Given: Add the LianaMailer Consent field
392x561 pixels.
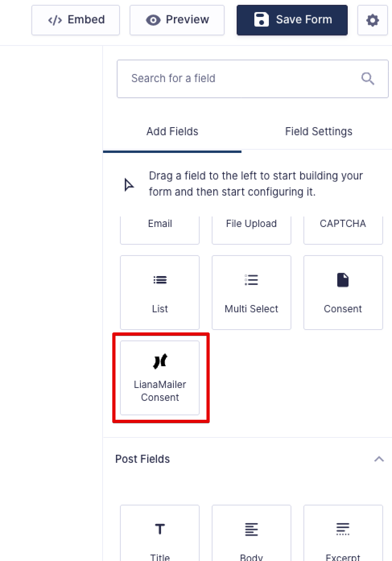Looking at the screenshot, I should [160, 377].
